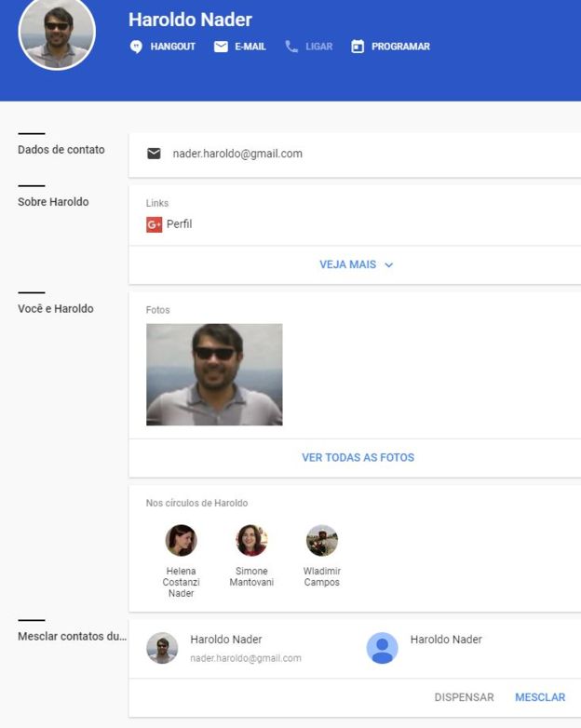
Task: Open Wladimir Campos's circle avatar
Action: click(x=322, y=540)
